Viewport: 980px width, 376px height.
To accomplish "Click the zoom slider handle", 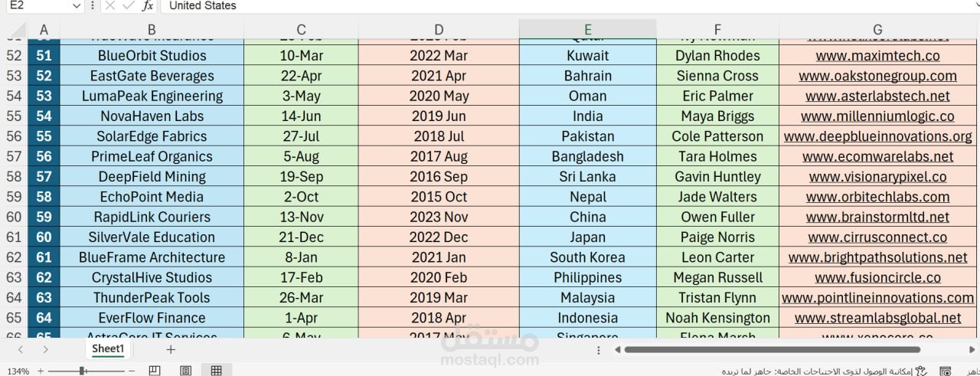I will [82, 371].
